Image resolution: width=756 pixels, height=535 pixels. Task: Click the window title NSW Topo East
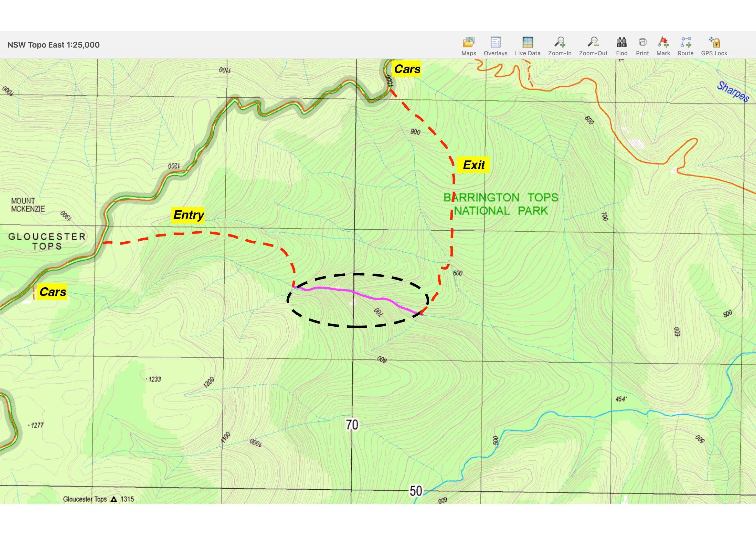(x=53, y=45)
